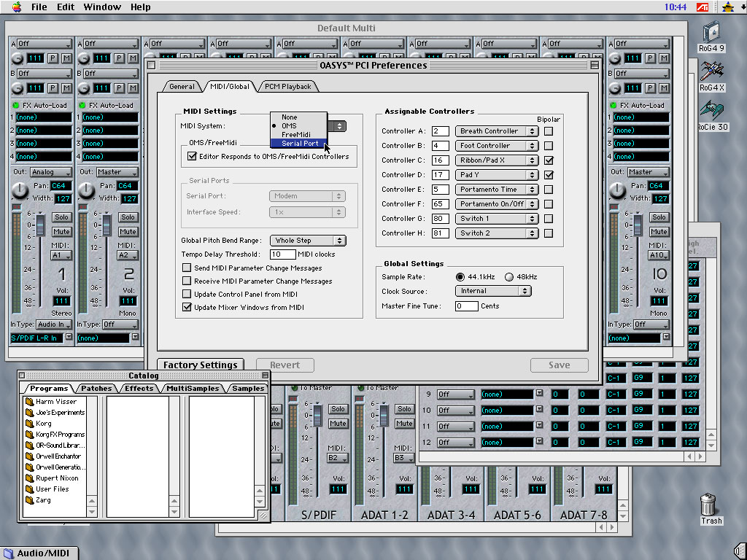Open the application switcher icon in the menu bar
Image resolution: width=747 pixels, height=560 pixels.
[x=727, y=7]
